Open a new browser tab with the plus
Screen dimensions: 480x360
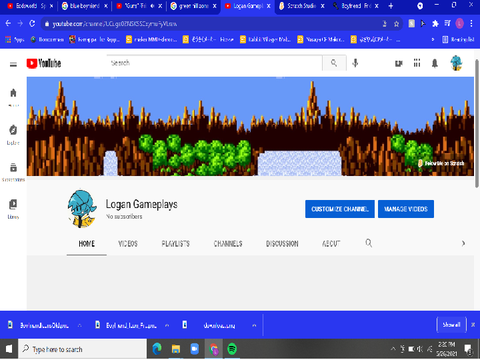(391, 6)
